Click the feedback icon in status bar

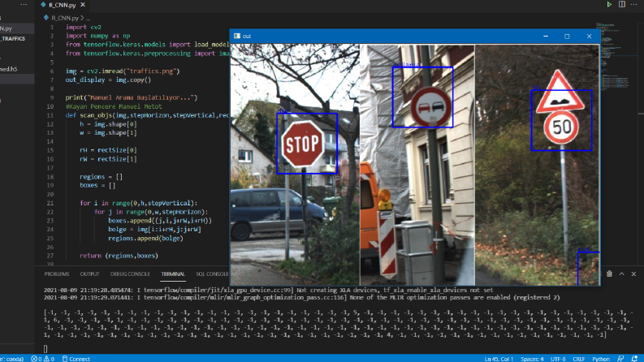point(620,359)
